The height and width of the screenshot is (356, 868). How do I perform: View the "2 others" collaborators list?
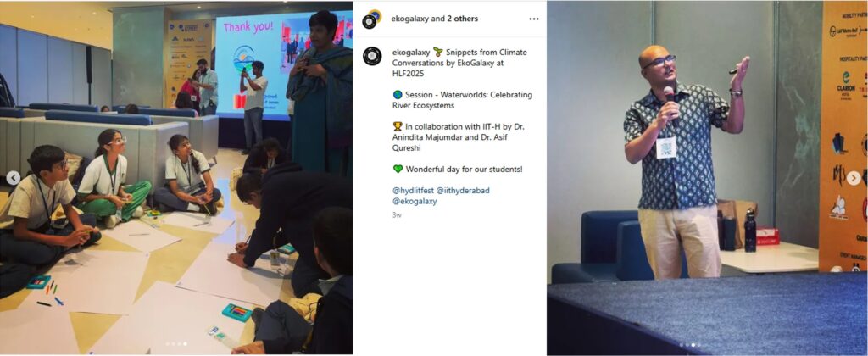click(462, 19)
